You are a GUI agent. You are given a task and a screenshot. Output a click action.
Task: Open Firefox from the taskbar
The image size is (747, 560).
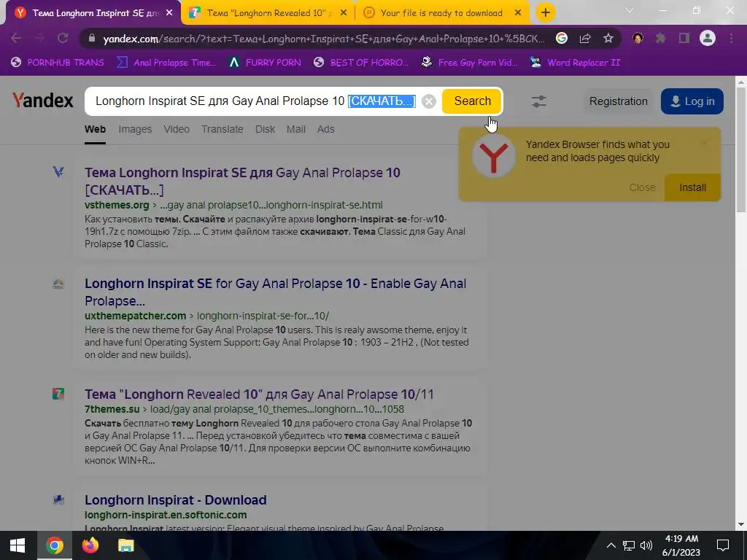point(90,545)
